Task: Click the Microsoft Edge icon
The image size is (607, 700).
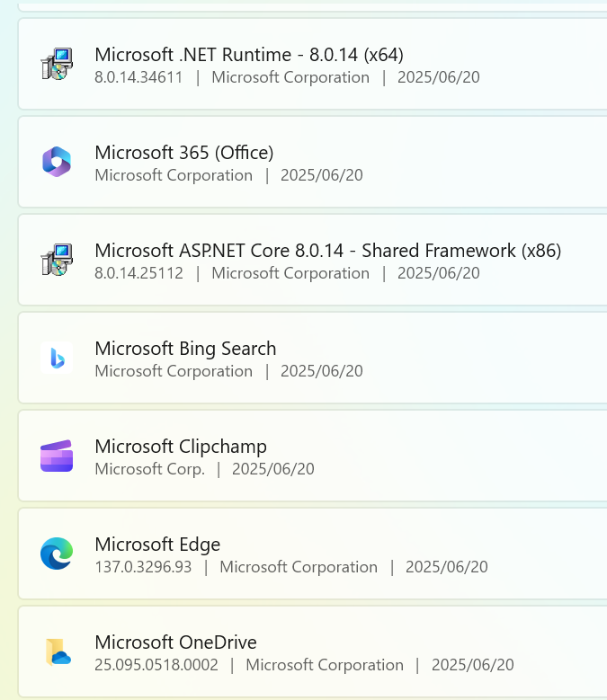Action: tap(57, 554)
